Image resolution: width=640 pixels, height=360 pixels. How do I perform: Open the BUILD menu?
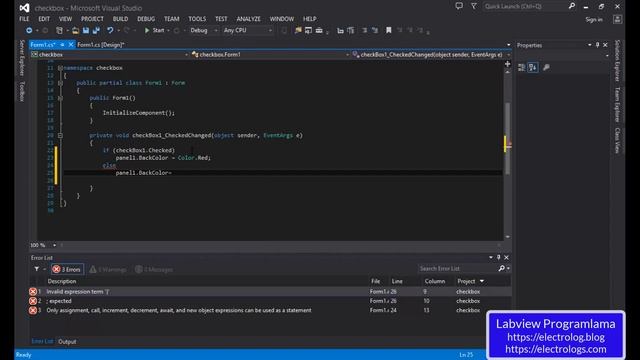pos(120,19)
